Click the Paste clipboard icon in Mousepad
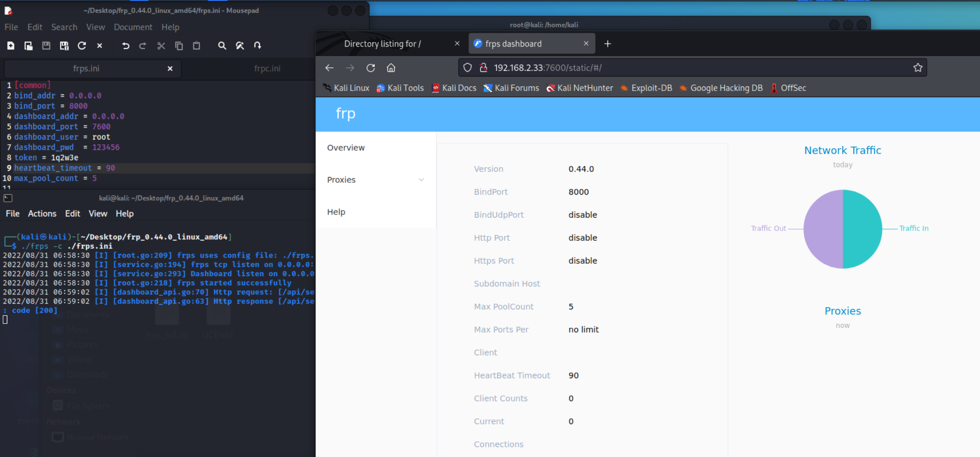This screenshot has width=980, height=457. point(196,46)
